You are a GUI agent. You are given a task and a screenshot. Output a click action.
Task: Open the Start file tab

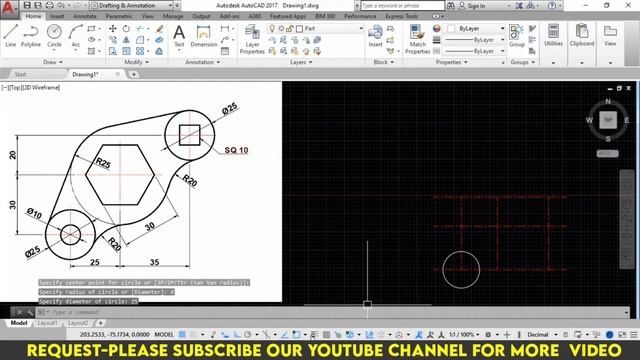click(x=20, y=74)
